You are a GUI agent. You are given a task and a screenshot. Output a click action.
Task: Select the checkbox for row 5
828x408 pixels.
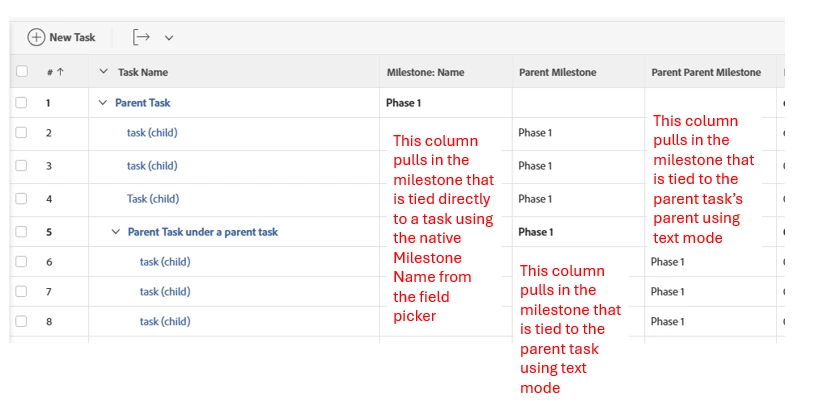click(x=21, y=232)
